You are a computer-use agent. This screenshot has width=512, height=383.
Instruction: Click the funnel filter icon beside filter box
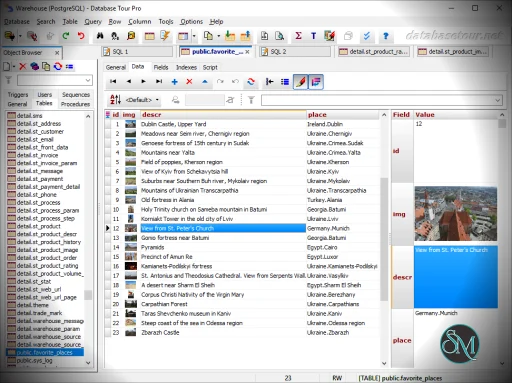pos(251,100)
